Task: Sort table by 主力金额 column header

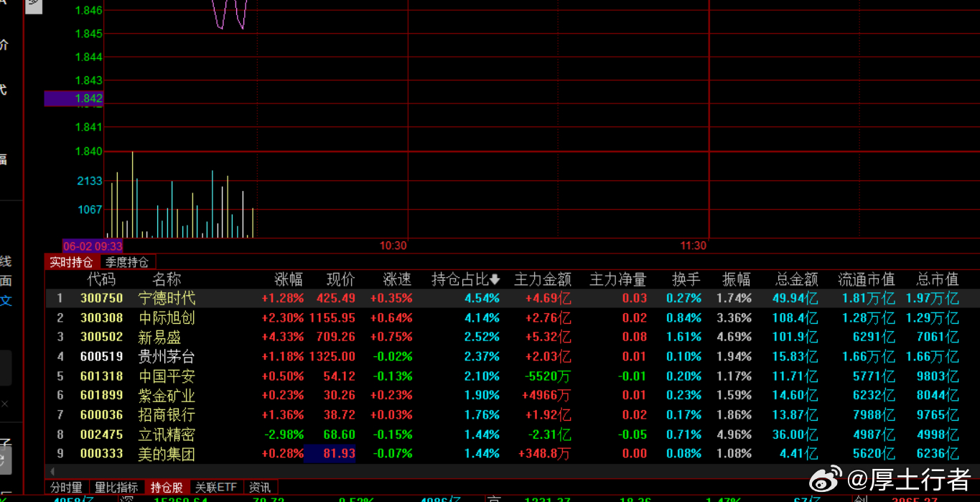Action: tap(543, 279)
